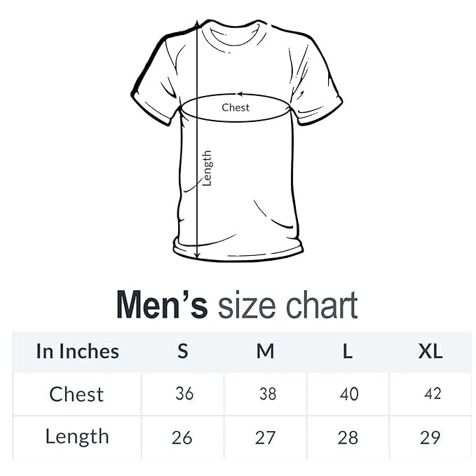
Task: Click the vertical Length label on the shirt
Action: tap(207, 168)
